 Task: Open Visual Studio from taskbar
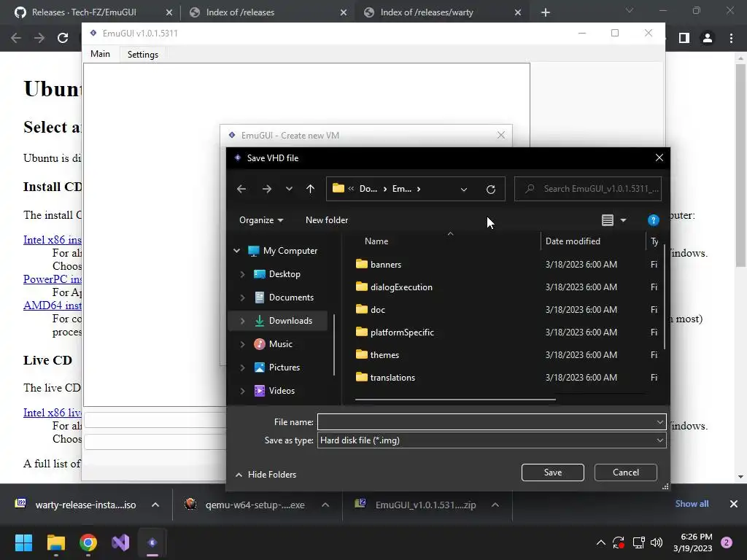point(120,542)
